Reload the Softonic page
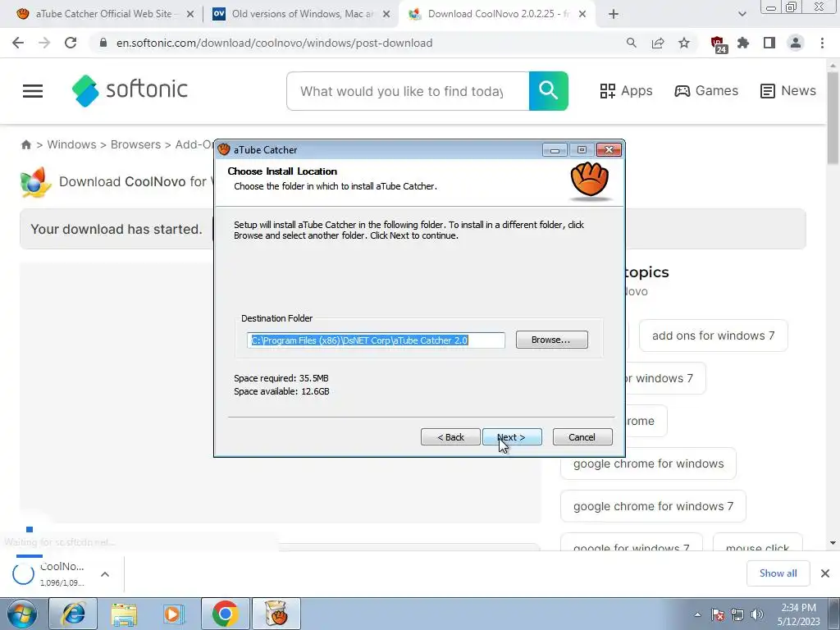 [x=71, y=43]
